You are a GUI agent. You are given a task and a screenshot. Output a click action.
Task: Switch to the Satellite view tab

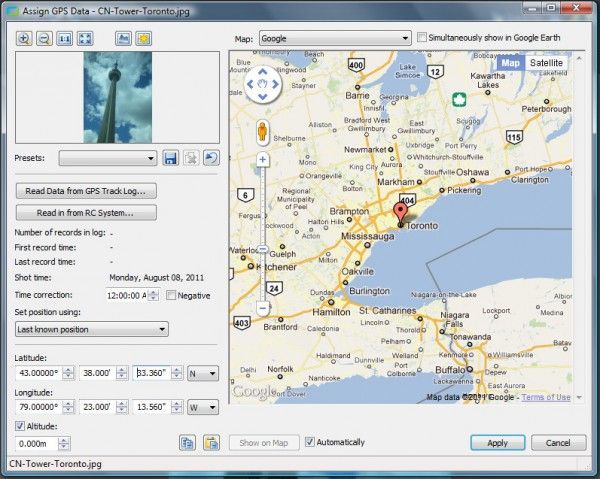point(546,63)
